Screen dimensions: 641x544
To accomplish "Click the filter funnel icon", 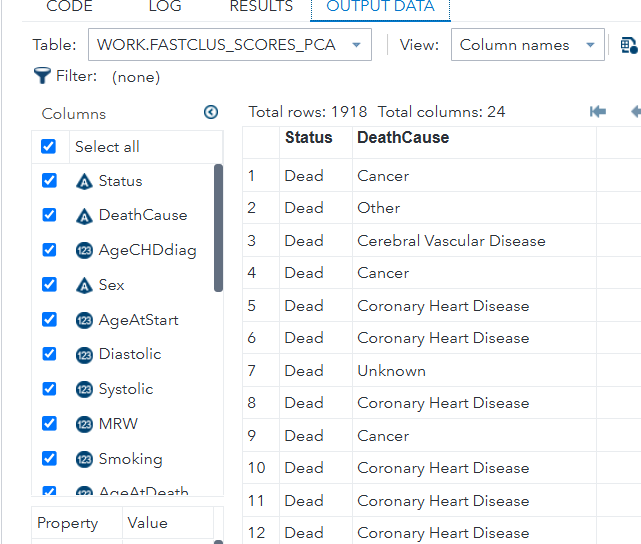I will (42, 75).
